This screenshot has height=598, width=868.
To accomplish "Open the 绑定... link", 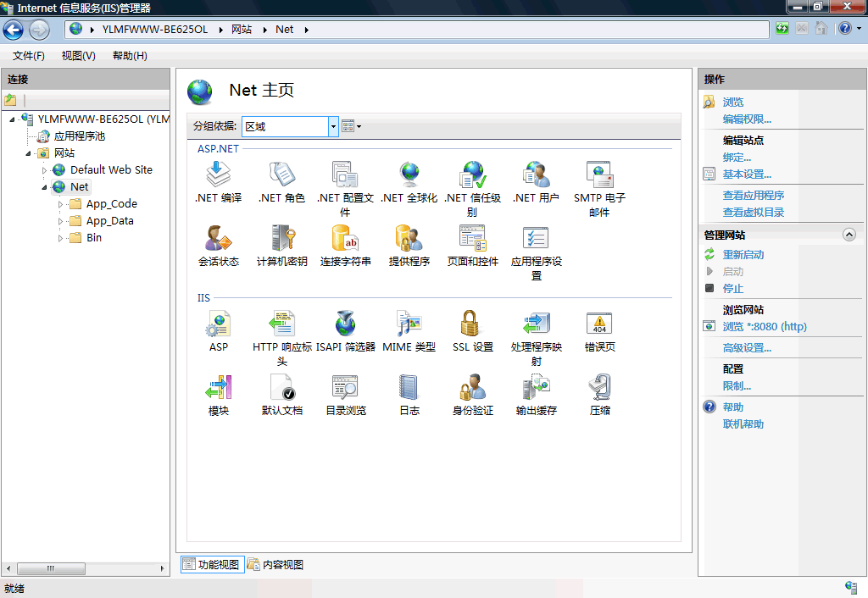I will coord(737,157).
